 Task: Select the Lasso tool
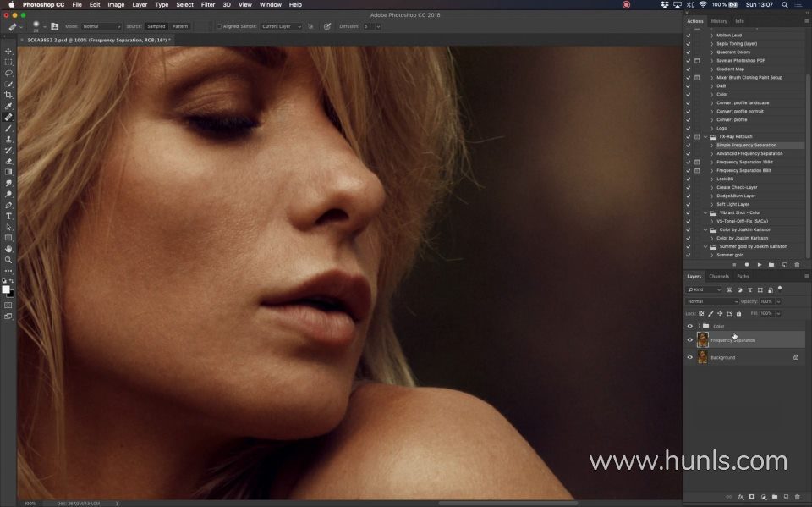pos(8,73)
